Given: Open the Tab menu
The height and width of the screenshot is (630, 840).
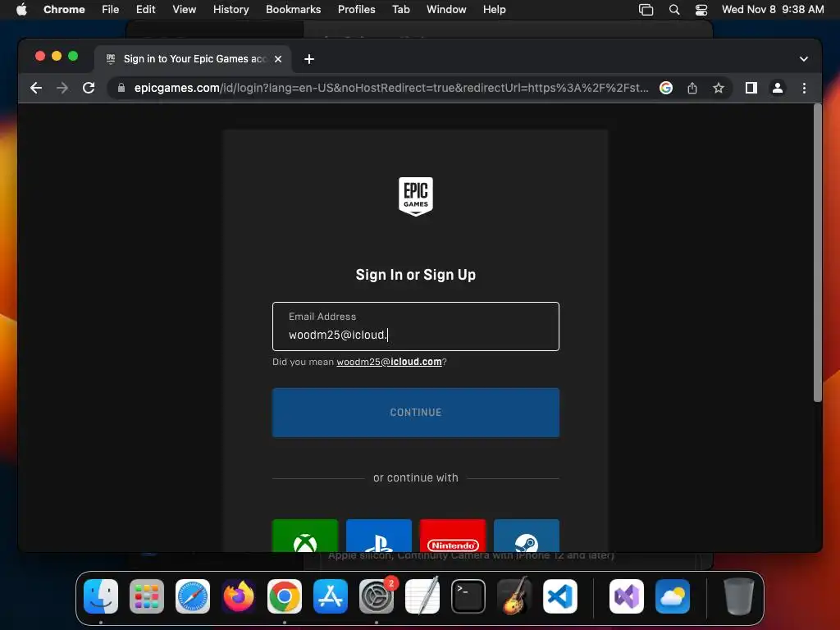Looking at the screenshot, I should 400,10.
